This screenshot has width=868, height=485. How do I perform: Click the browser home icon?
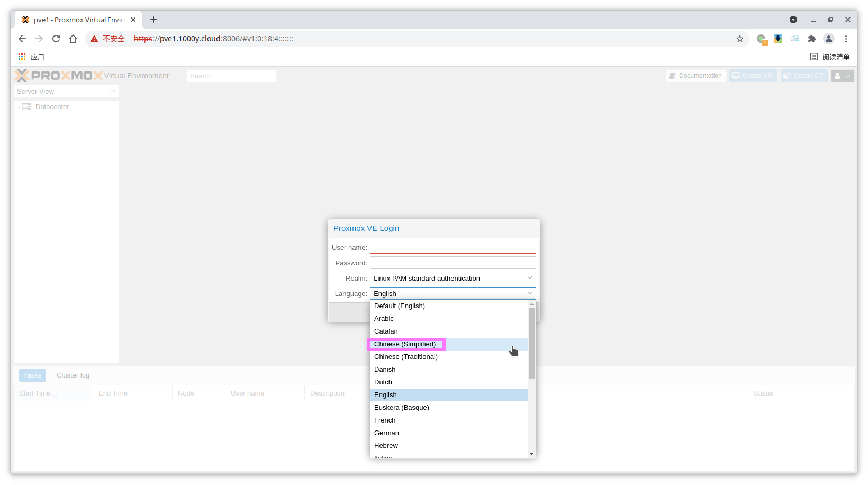[x=73, y=39]
